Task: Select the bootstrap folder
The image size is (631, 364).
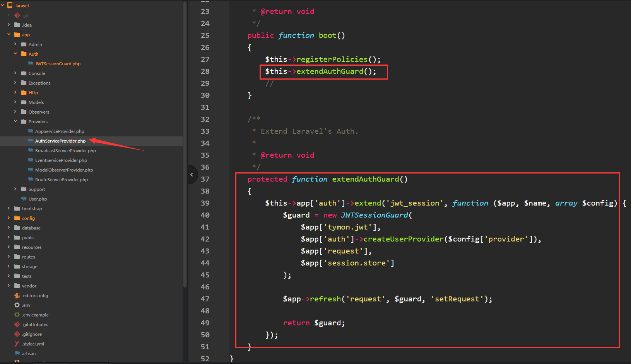Action: click(32, 209)
